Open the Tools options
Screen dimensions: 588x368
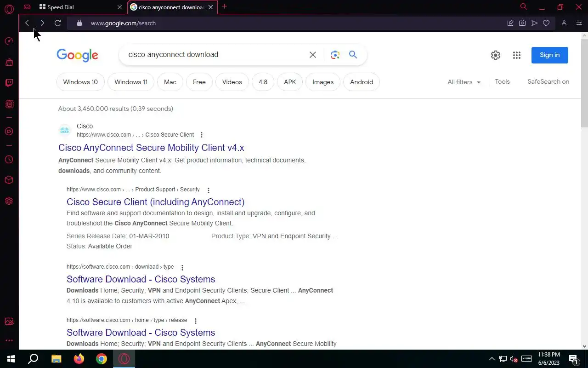click(502, 81)
